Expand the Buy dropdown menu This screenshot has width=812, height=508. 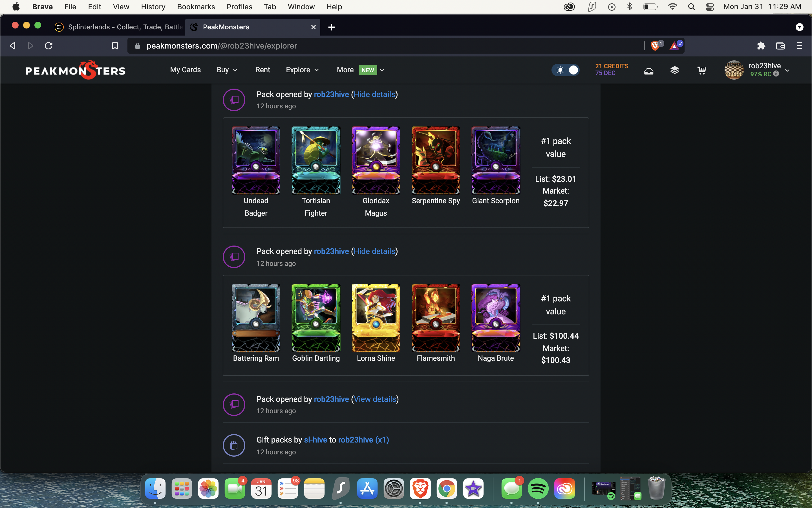227,70
